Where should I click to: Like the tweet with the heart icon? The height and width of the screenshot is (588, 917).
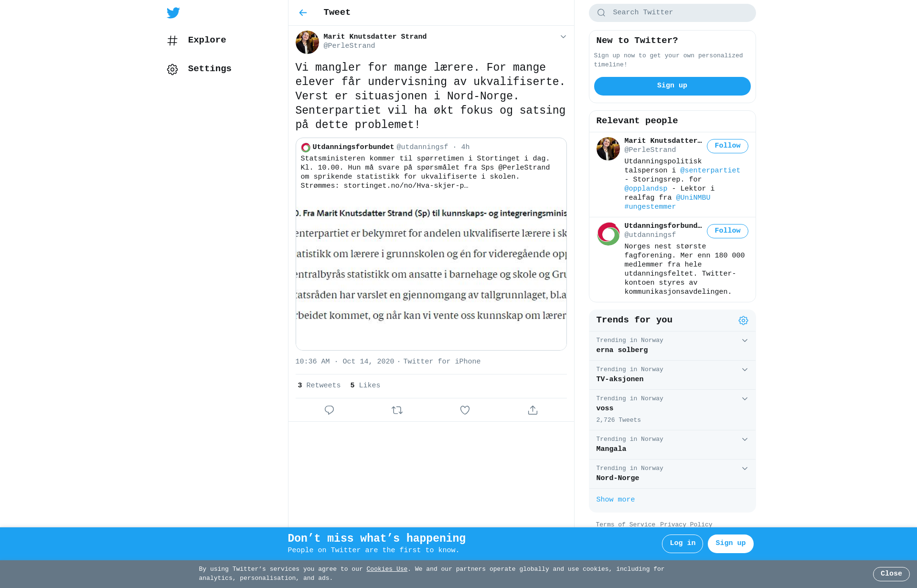pos(465,410)
